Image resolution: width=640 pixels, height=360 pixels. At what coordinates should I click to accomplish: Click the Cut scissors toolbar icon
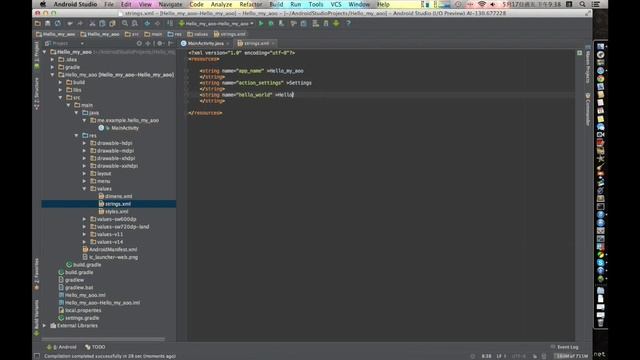click(x=92, y=24)
